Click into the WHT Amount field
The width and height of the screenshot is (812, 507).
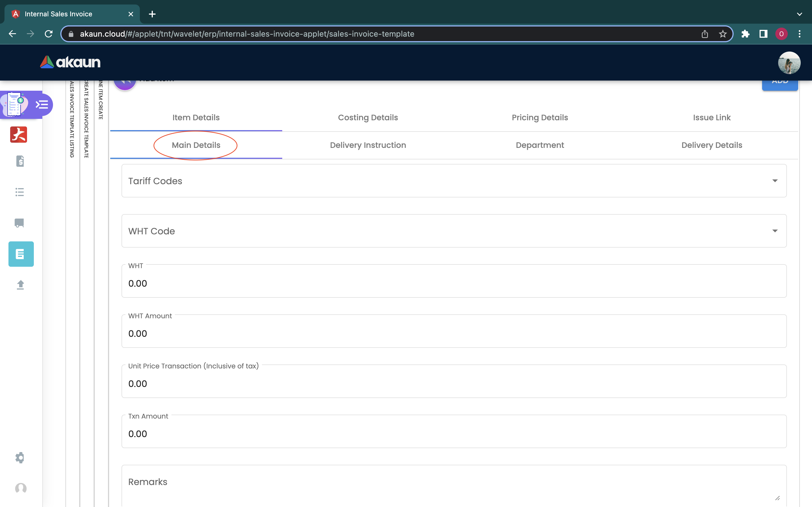coord(454,333)
